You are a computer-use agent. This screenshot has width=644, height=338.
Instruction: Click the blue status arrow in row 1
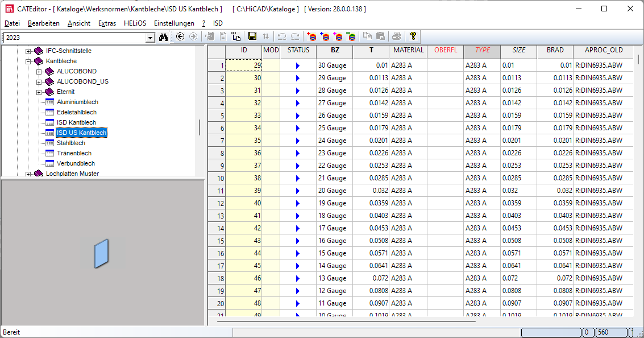(297, 66)
